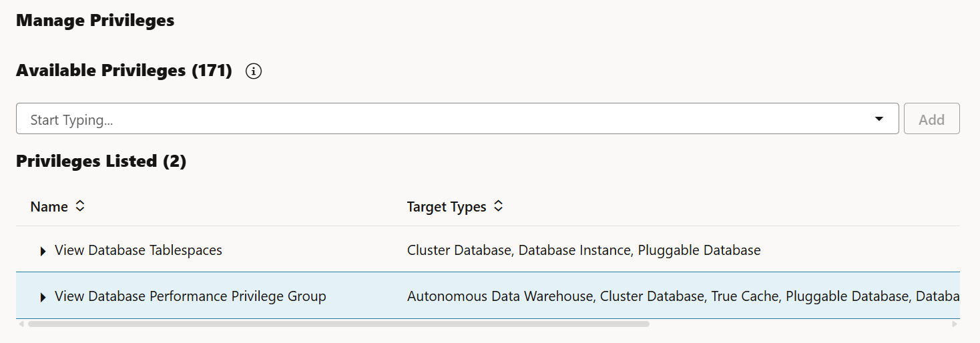Image resolution: width=980 pixels, height=343 pixels.
Task: Click the Available Privileges (171) heading
Action: point(124,71)
